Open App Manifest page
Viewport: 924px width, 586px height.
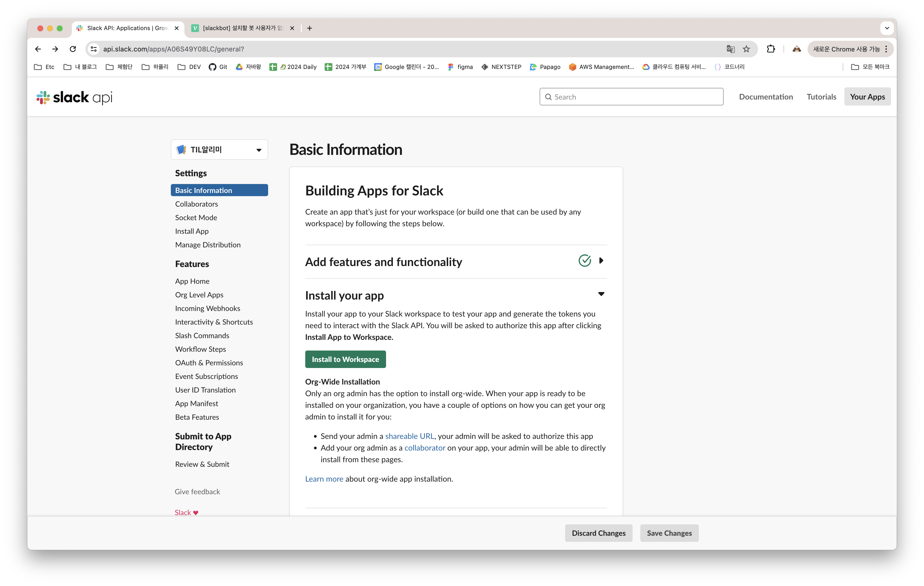[x=196, y=403]
